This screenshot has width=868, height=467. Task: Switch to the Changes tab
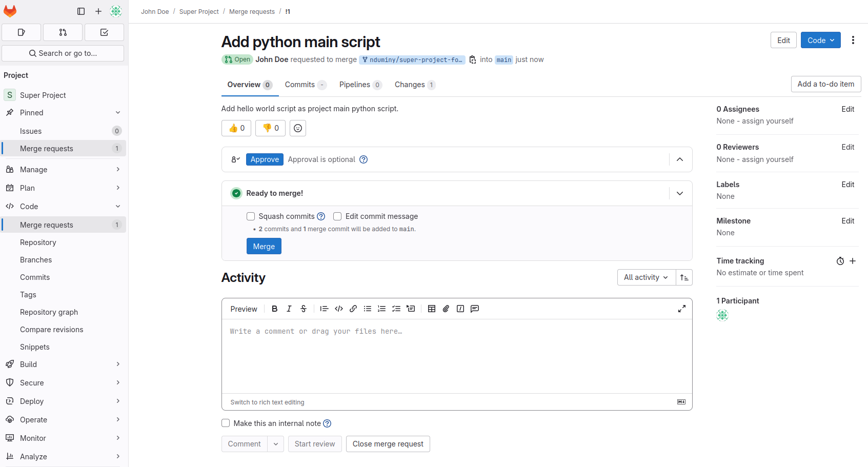click(410, 85)
